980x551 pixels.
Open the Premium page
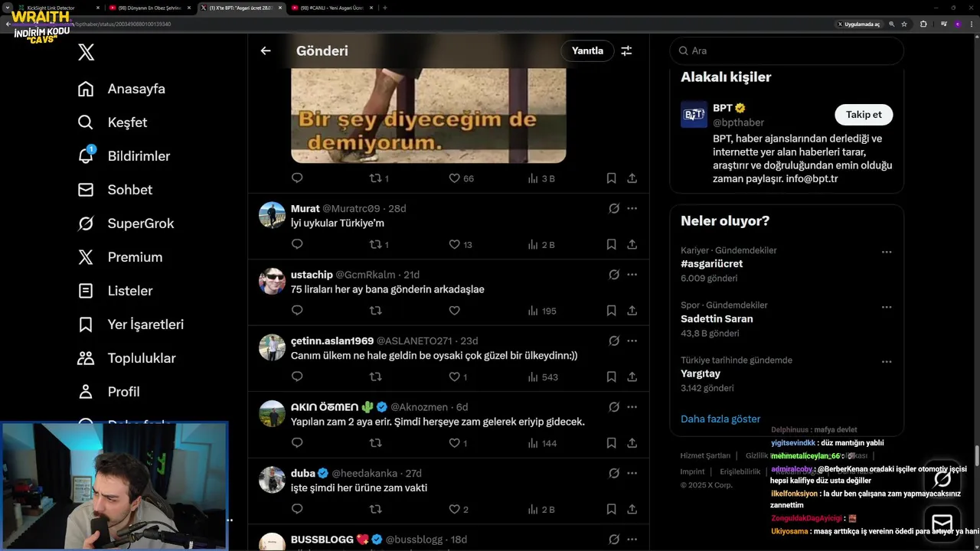pos(120,257)
